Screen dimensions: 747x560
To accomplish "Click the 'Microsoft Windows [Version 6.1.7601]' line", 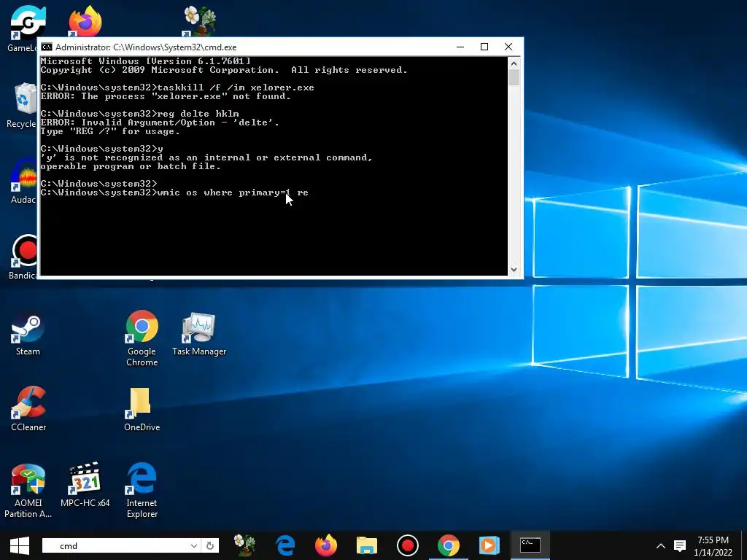I will click(x=145, y=61).
